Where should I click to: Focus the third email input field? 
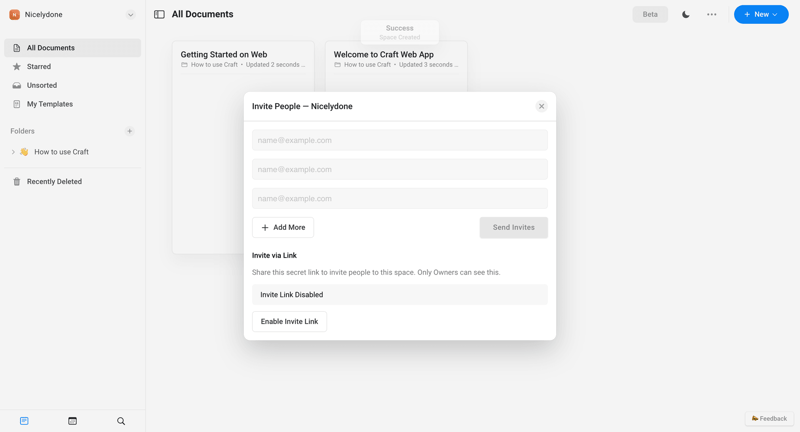click(x=399, y=198)
